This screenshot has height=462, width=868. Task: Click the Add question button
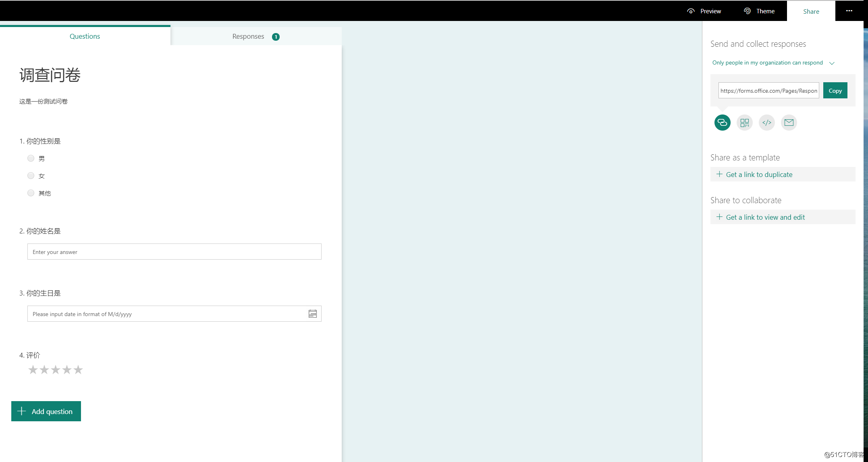pyautogui.click(x=46, y=411)
